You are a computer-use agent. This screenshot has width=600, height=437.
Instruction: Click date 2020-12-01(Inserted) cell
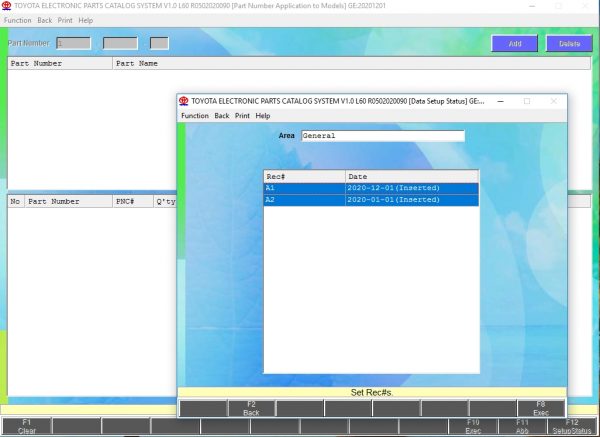tap(412, 188)
